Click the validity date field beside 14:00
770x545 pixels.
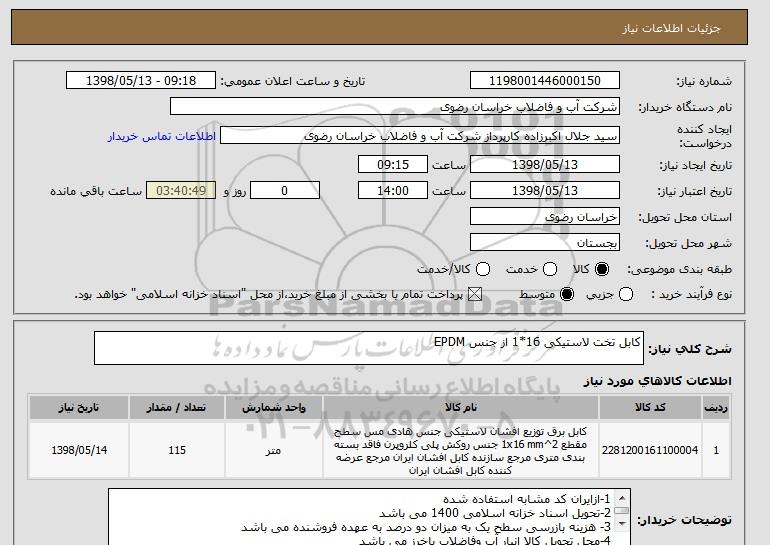(545, 191)
